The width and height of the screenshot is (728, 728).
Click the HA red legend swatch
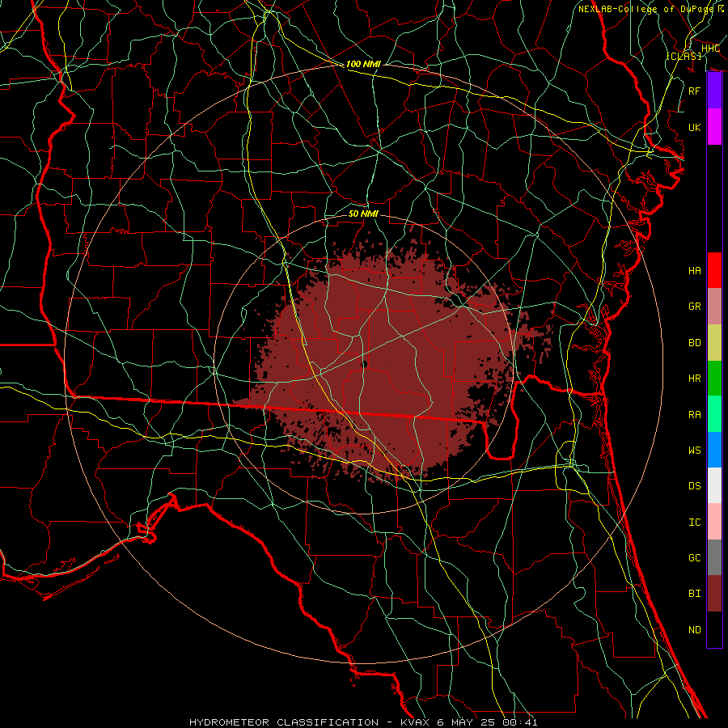(714, 270)
